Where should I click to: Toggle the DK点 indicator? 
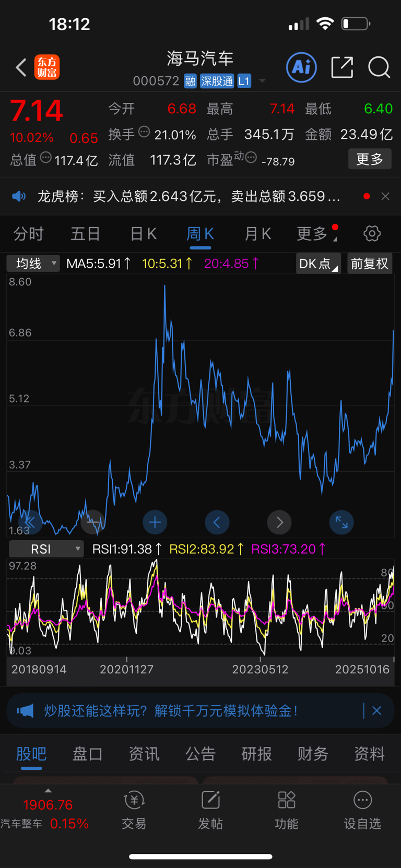coord(318,264)
